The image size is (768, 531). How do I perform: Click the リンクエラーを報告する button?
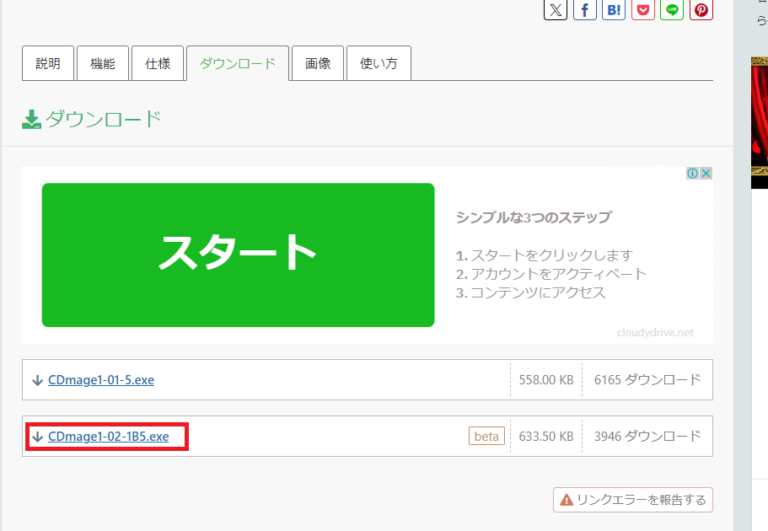(x=633, y=499)
